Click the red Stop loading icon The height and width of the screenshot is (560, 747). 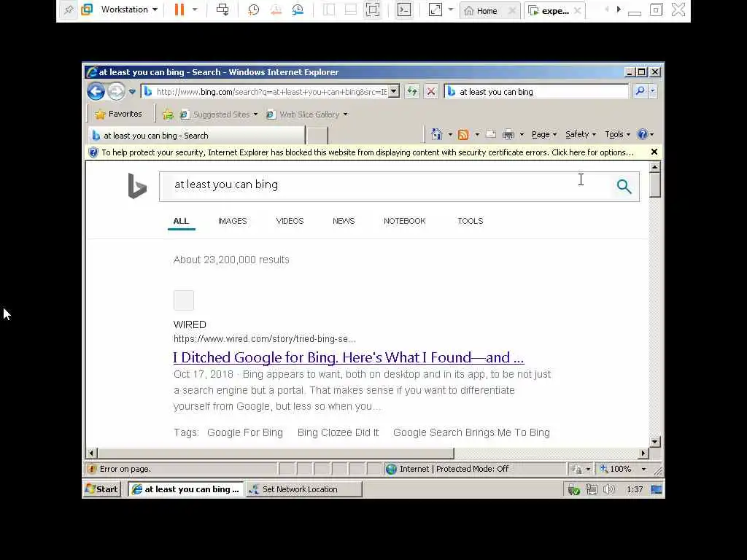tap(430, 91)
